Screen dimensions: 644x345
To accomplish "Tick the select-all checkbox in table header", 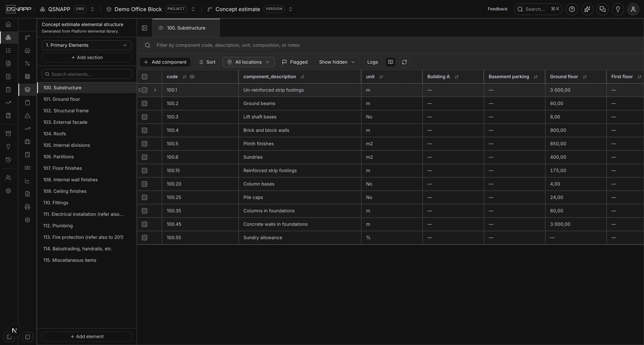I will (x=145, y=77).
